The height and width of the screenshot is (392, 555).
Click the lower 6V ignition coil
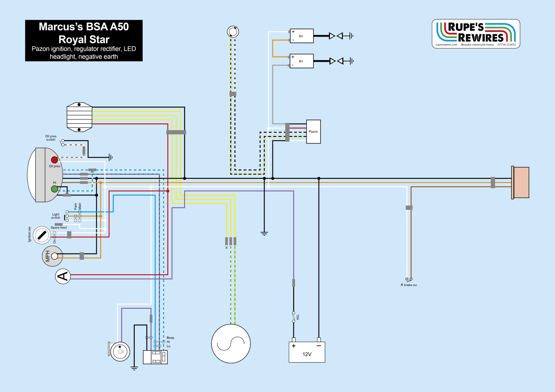pos(302,61)
